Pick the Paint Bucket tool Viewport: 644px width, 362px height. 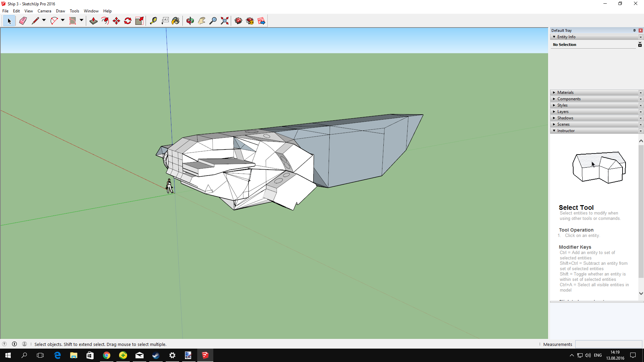pyautogui.click(x=175, y=21)
